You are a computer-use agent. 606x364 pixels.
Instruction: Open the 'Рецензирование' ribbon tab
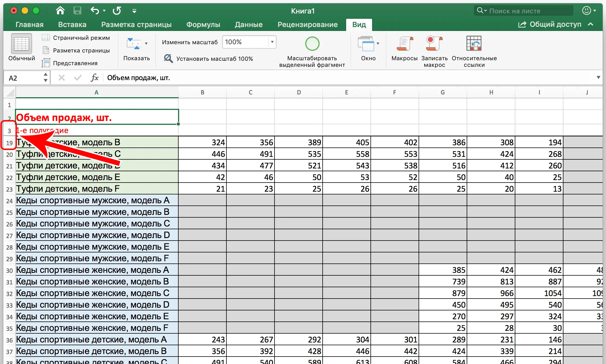(x=308, y=25)
